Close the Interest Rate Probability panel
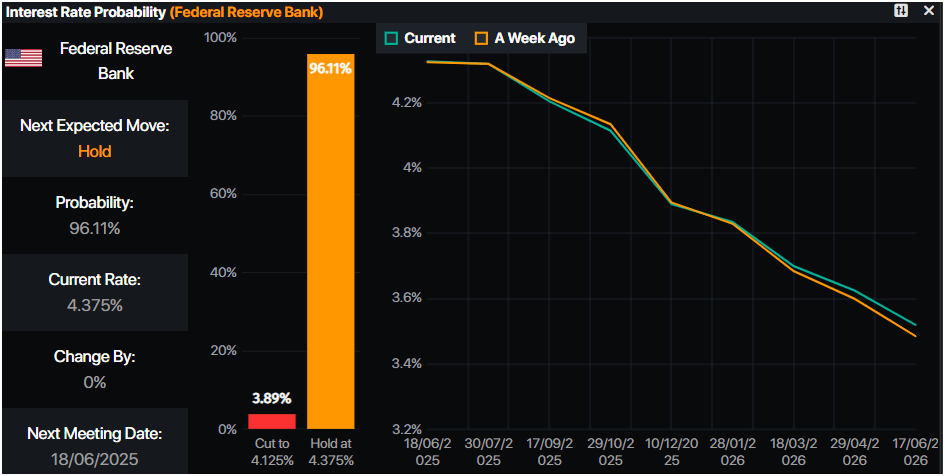 [928, 11]
